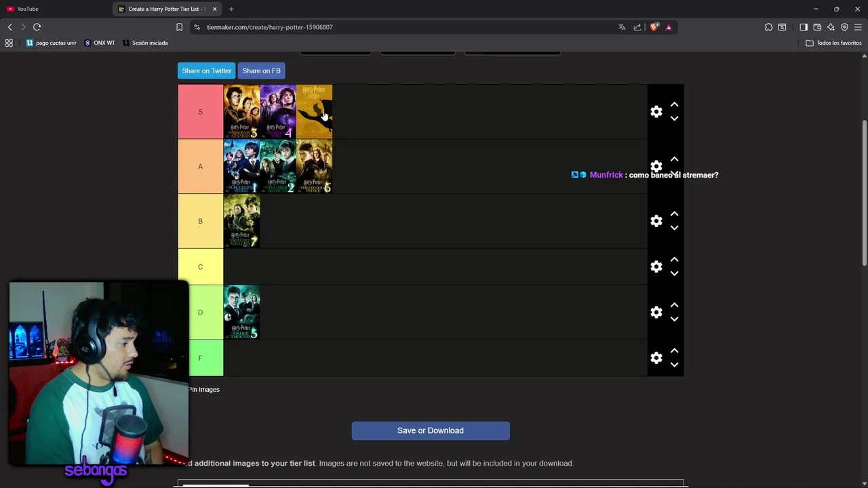Select Prisoner of Azkaban poster 3
The height and width of the screenshot is (488, 868).
(x=241, y=112)
